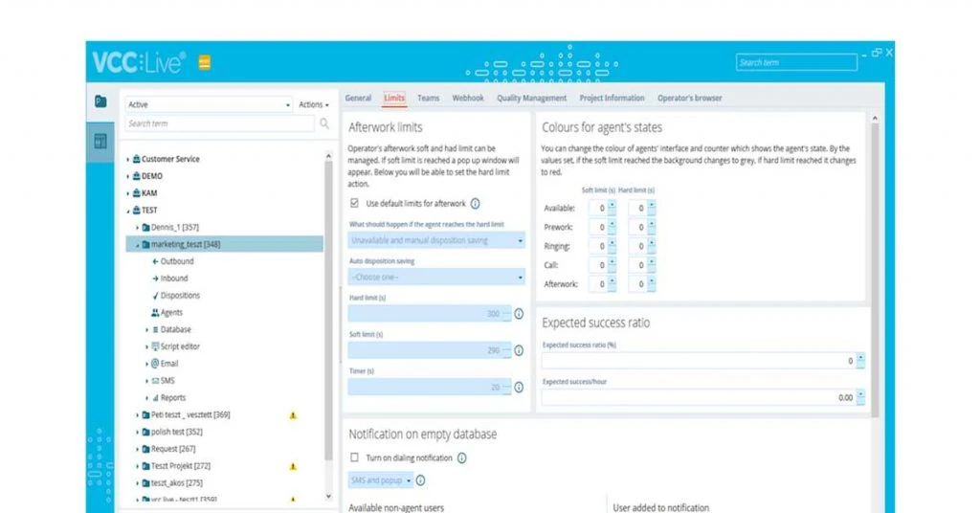Open the dashboard grid icon in left sidebar
Screen dimensions: 980x513
(x=100, y=142)
